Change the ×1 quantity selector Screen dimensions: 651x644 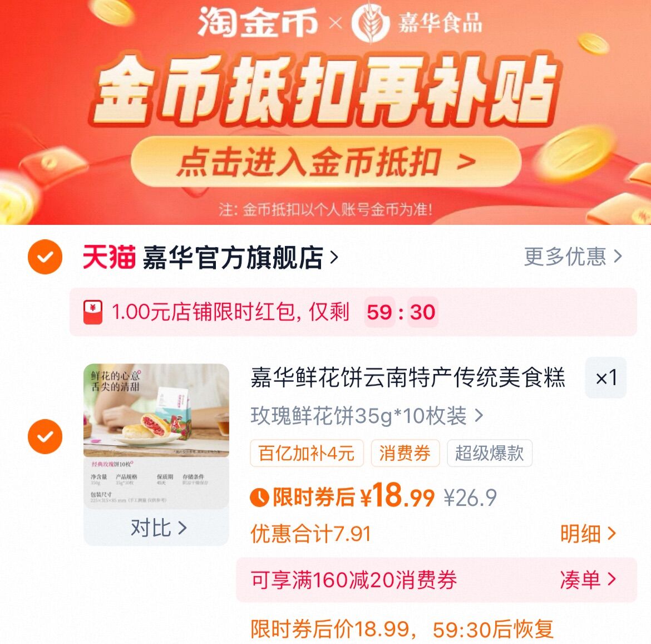coord(606,378)
